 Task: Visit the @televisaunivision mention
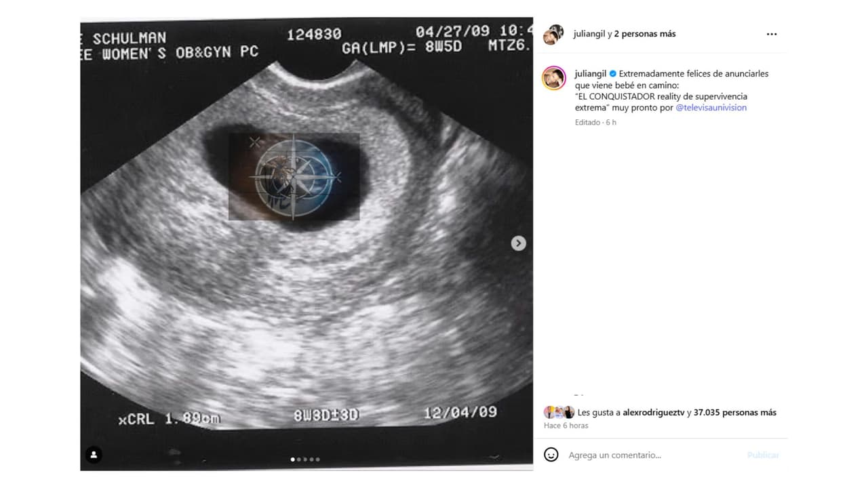click(x=711, y=108)
